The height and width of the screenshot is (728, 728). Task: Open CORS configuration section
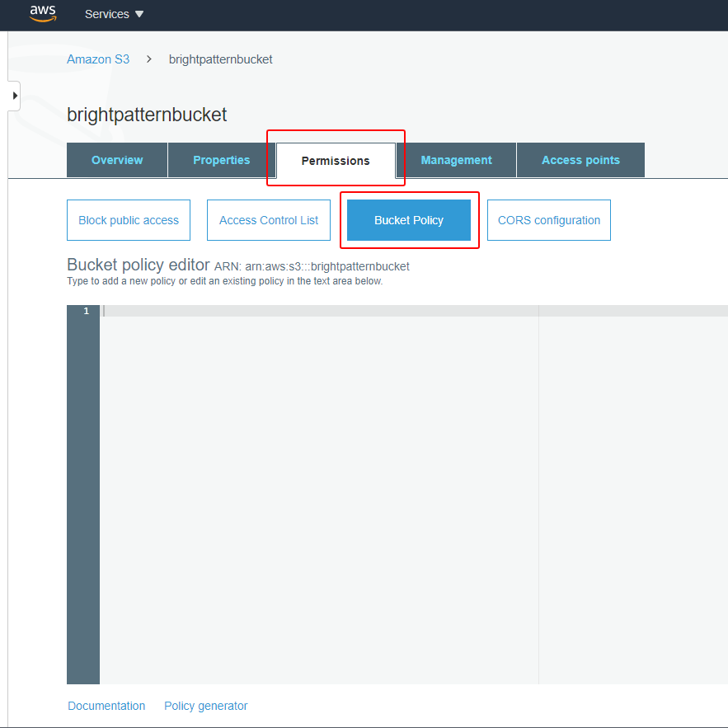coord(549,220)
